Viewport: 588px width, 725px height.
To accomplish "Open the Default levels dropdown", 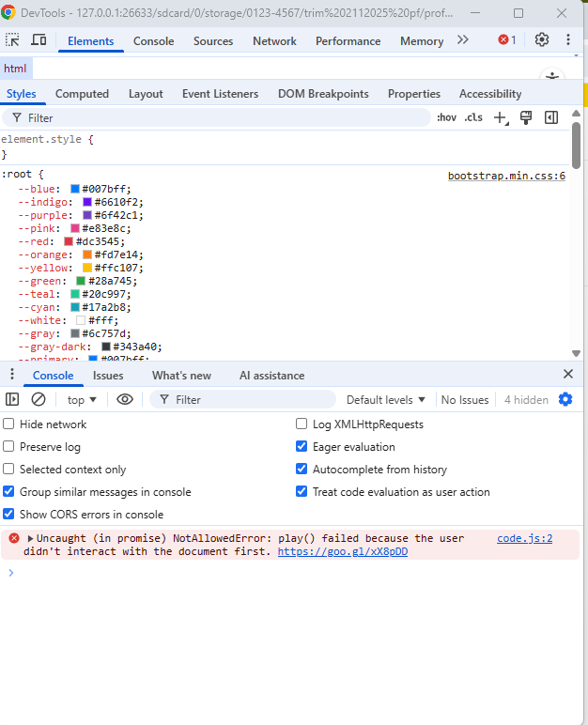I will click(x=386, y=399).
